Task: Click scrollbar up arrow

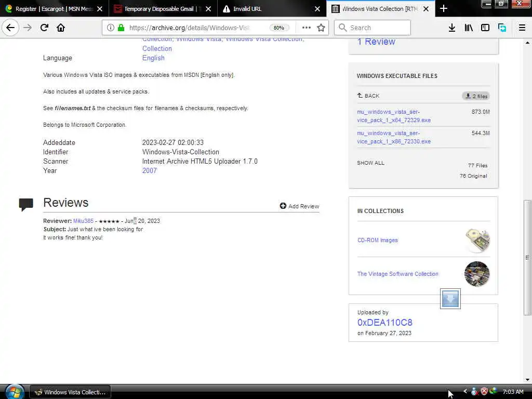Action: click(527, 43)
